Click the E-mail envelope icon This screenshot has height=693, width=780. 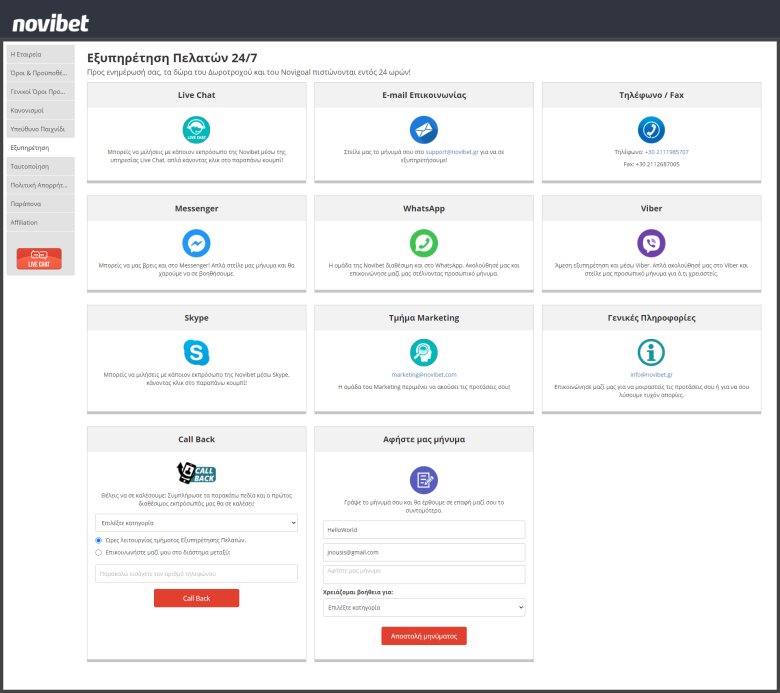424,130
